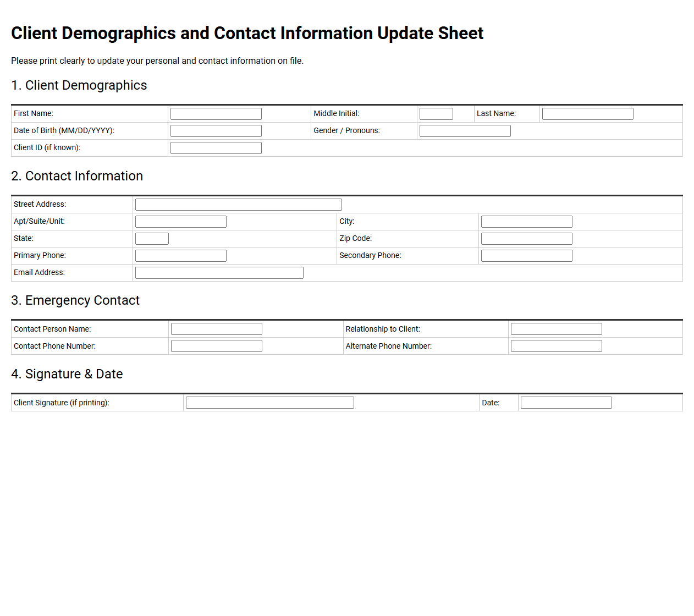Click the Primary Phone input field
694x616 pixels.
(x=181, y=256)
